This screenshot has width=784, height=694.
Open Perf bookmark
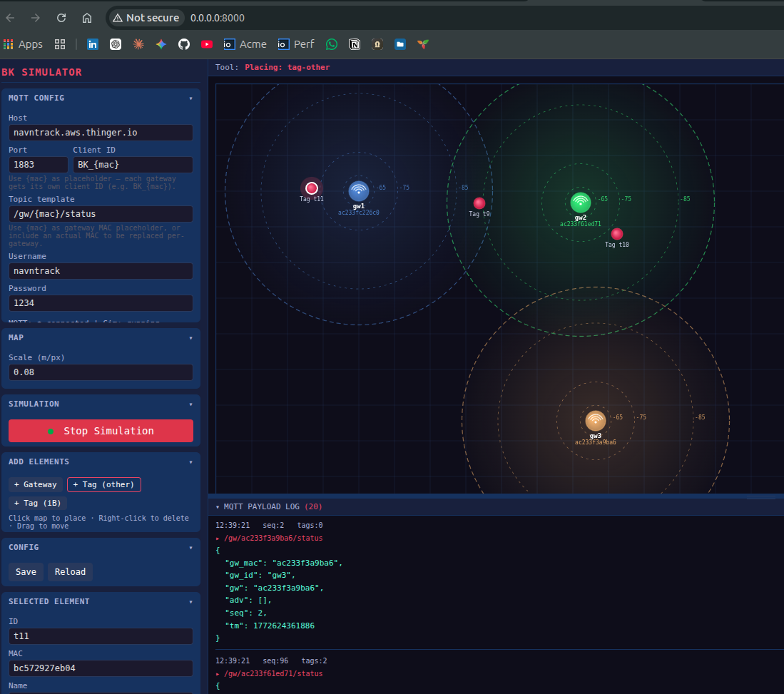click(296, 44)
